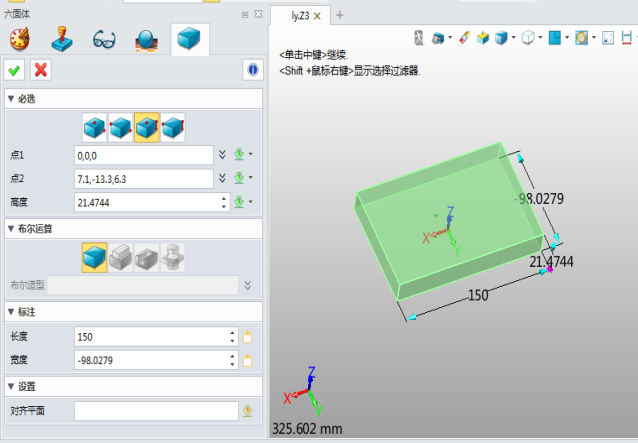Select the fourth box creation mode icon

click(173, 127)
